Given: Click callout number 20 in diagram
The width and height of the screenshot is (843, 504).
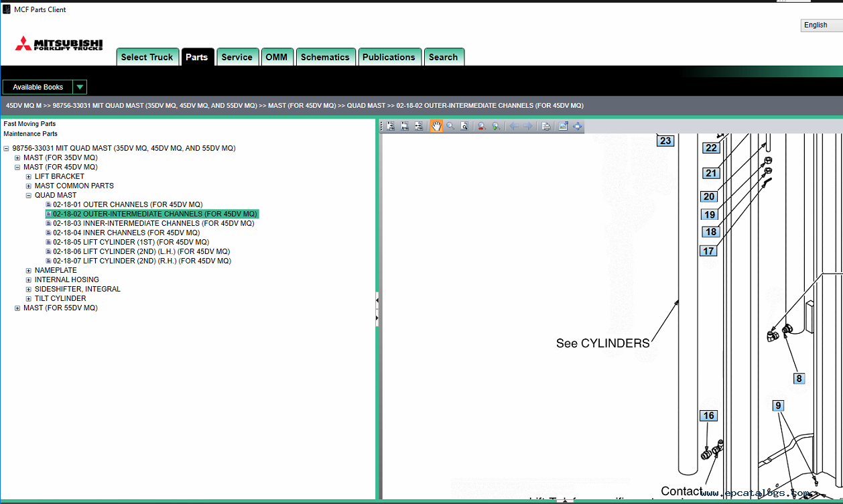Looking at the screenshot, I should click(x=709, y=196).
